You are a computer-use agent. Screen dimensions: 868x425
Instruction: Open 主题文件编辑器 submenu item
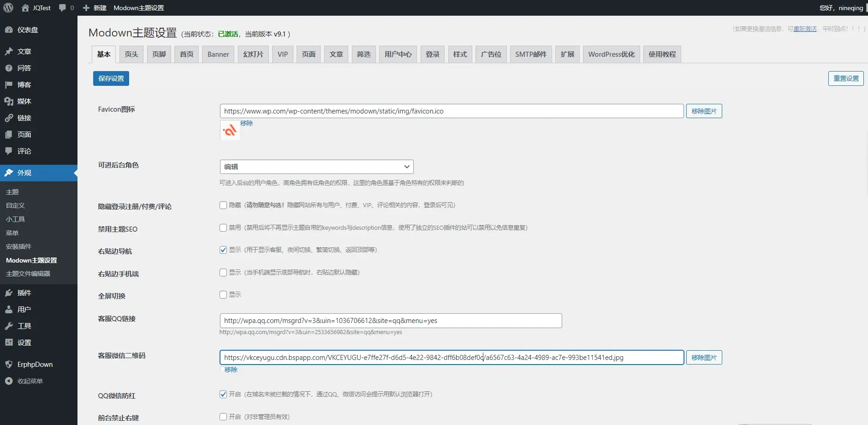(28, 274)
